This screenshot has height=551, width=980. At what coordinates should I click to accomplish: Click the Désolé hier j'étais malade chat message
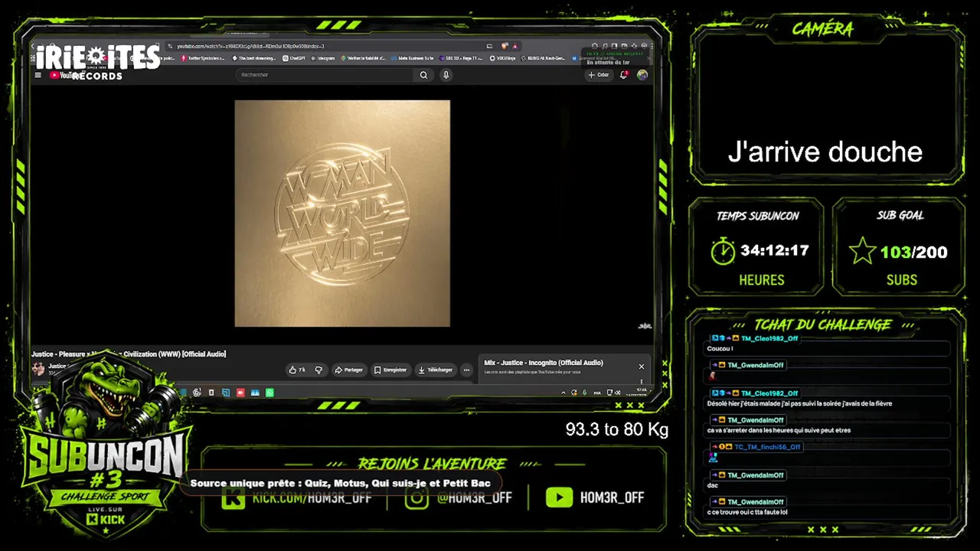[x=799, y=403]
